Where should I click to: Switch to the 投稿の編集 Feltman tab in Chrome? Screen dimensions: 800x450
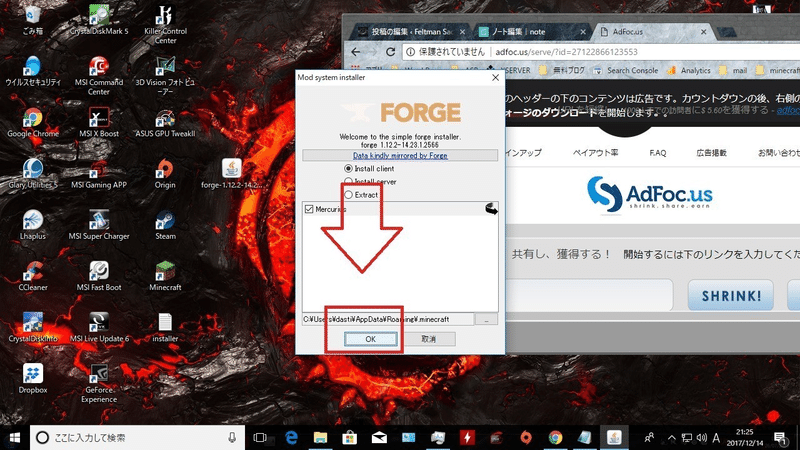[x=411, y=32]
